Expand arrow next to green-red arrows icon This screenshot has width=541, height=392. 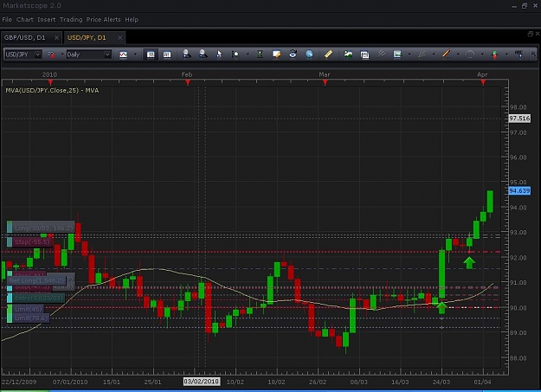[x=506, y=55]
